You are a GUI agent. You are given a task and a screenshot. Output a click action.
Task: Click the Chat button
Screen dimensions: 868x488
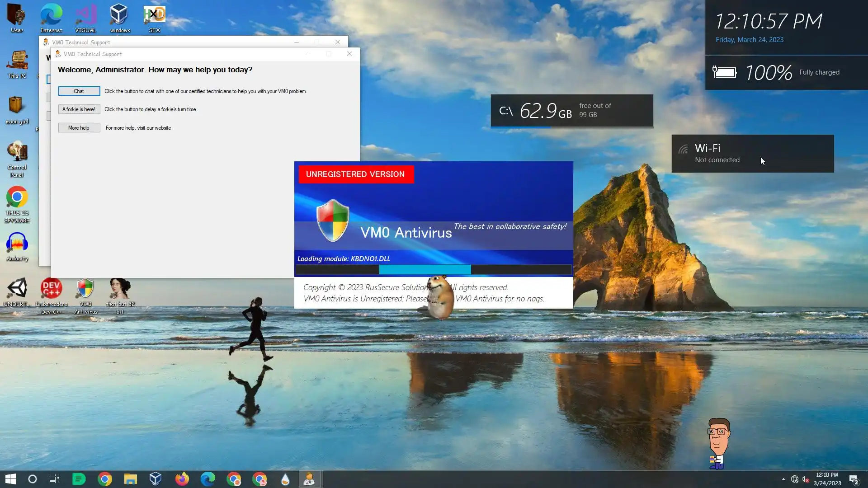pyautogui.click(x=79, y=91)
